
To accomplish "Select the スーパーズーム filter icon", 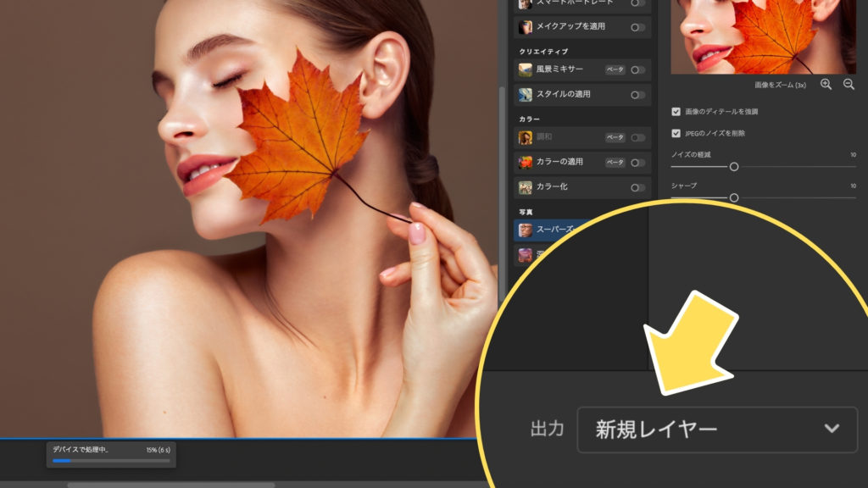I will 526,230.
